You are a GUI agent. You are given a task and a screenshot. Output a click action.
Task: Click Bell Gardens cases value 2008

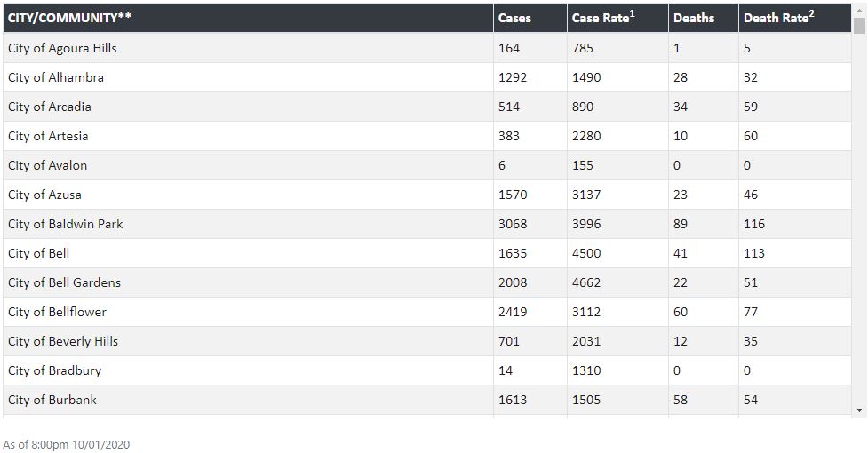[x=513, y=282]
